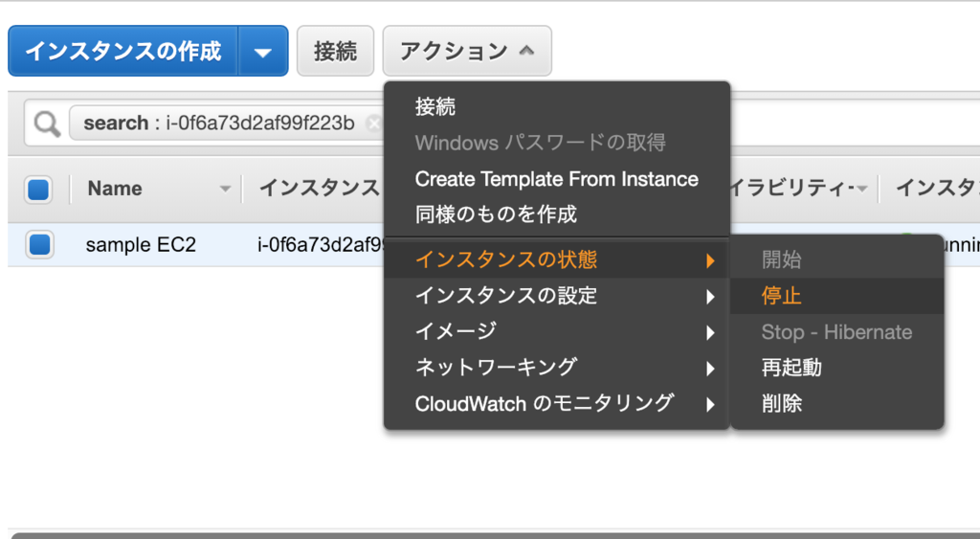This screenshot has height=539, width=980.
Task: Click the magnifying glass search icon
Action: [x=47, y=124]
